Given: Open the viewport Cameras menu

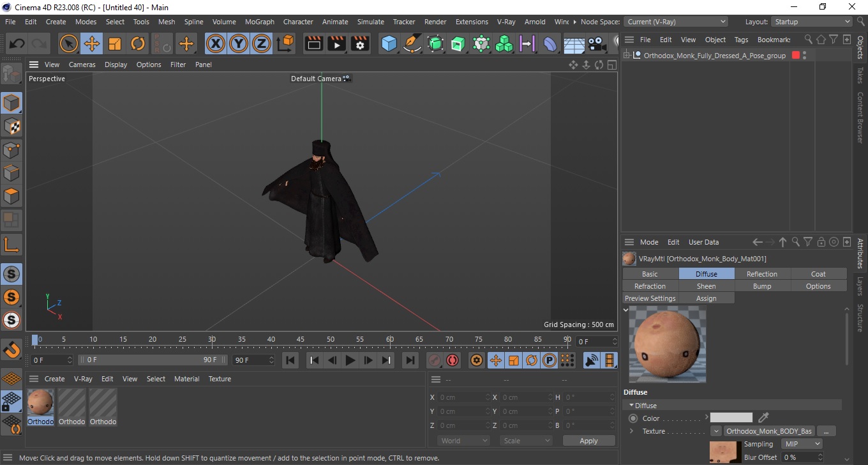Looking at the screenshot, I should coord(82,65).
